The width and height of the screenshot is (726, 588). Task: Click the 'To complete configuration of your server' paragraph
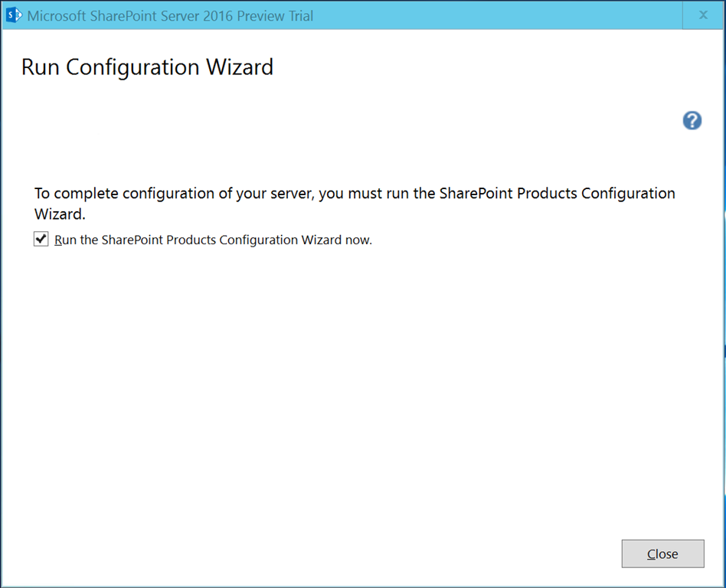(355, 203)
